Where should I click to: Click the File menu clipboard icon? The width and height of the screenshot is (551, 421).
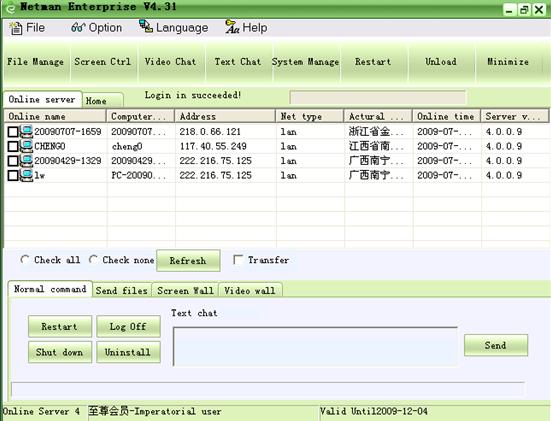coord(15,28)
